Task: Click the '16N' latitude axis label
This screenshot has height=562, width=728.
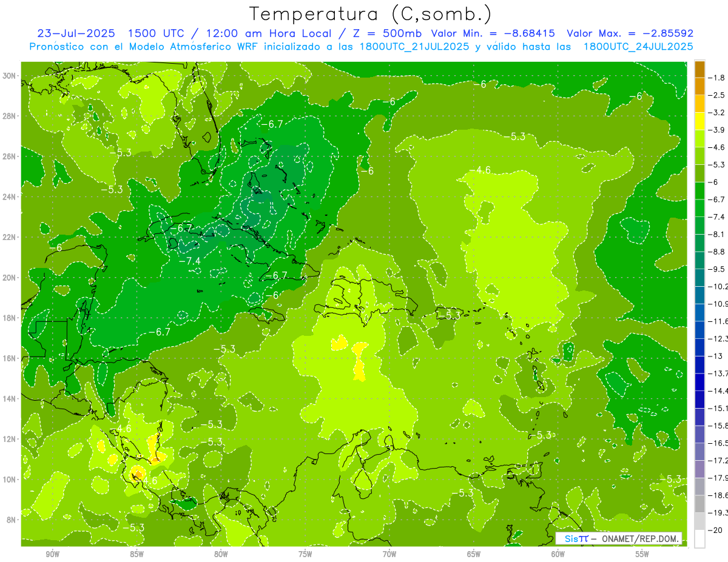Action: 10,358
